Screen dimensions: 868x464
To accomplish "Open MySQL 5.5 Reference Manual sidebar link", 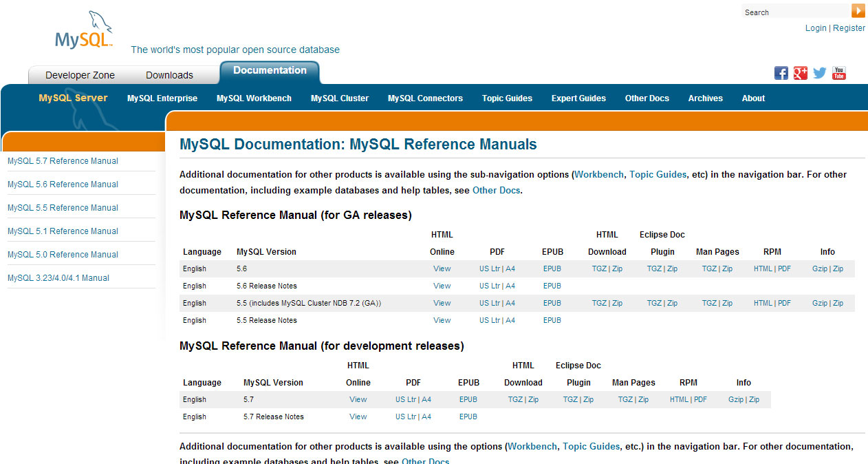I will click(x=63, y=208).
